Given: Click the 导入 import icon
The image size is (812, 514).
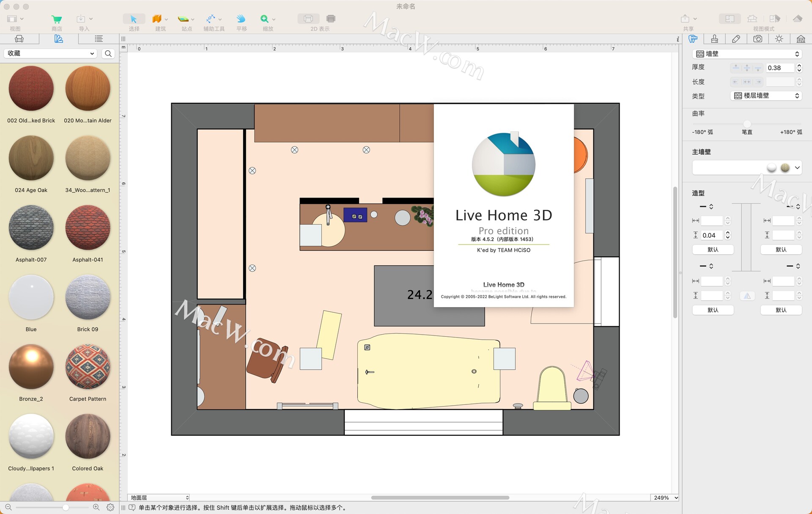Looking at the screenshot, I should click(81, 19).
